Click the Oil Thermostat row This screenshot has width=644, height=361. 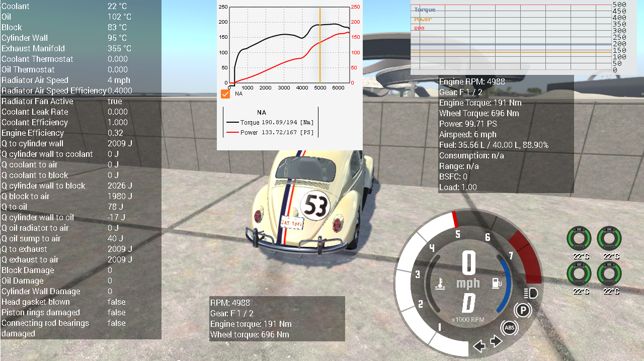[80, 69]
